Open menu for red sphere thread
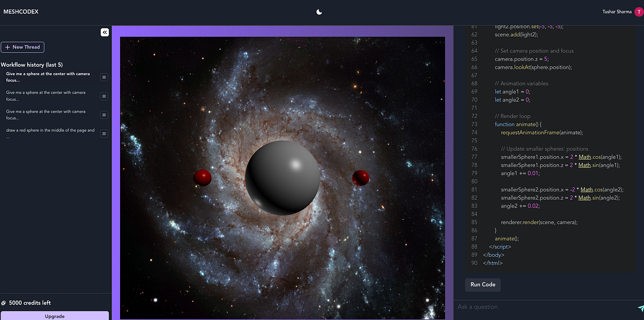This screenshot has height=320, width=644. pos(104,133)
